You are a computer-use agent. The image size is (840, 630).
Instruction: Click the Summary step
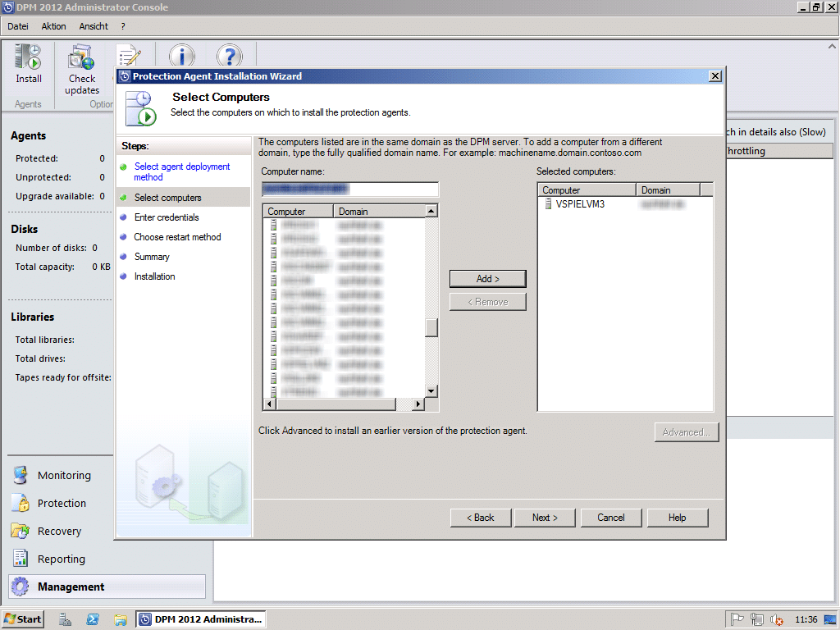coord(152,257)
